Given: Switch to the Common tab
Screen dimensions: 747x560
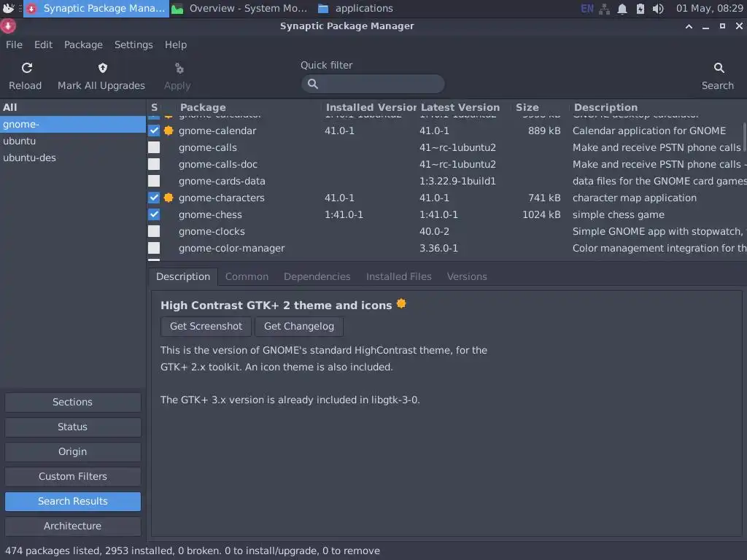Looking at the screenshot, I should [247, 276].
